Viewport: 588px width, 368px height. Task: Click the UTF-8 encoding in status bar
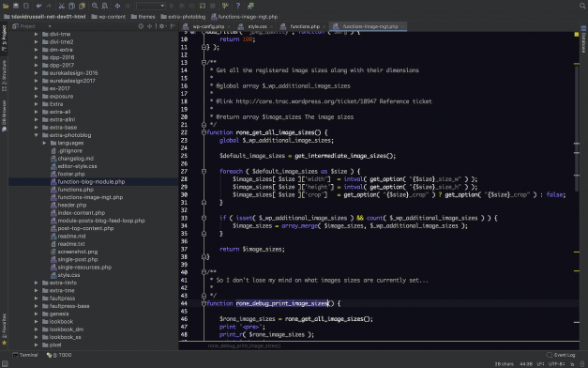click(x=556, y=364)
